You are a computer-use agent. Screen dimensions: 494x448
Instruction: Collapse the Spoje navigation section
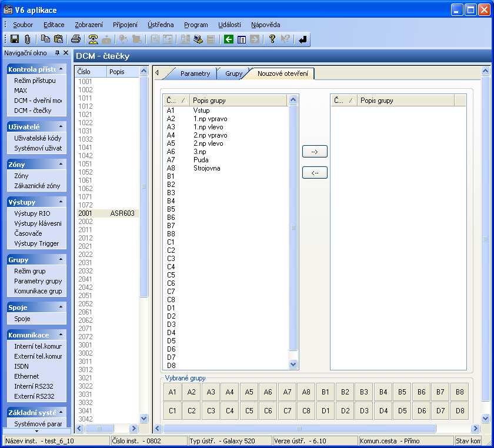tap(61, 307)
